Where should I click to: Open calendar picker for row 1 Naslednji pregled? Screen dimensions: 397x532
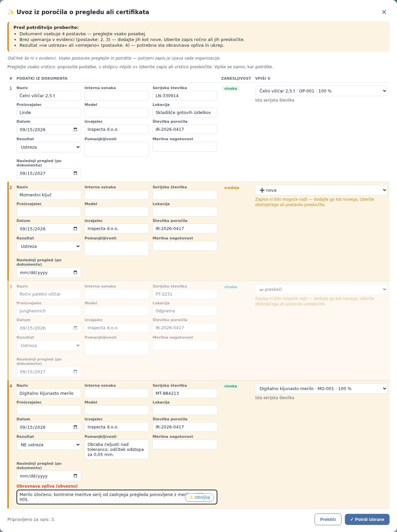point(75,173)
